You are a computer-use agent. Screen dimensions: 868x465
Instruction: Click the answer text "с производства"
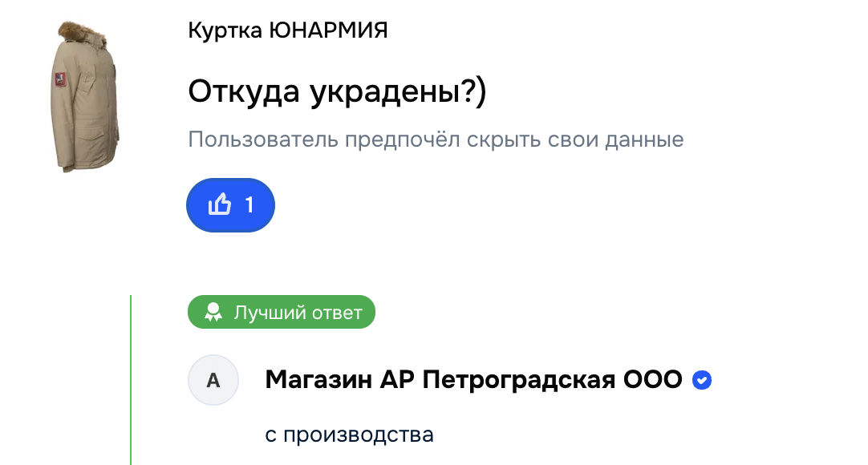pos(349,435)
